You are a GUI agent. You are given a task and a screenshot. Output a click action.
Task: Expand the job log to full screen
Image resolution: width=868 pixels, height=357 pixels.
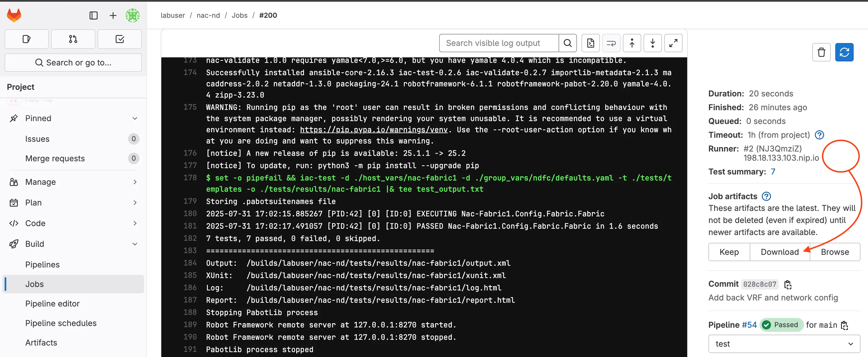[x=673, y=43]
